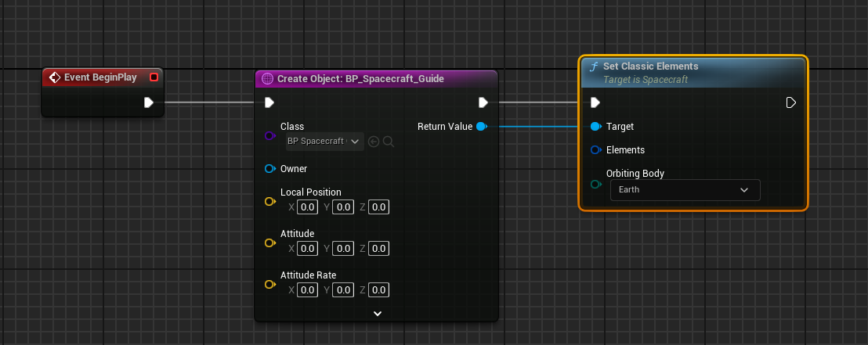
Task: Click the Local Position X value field
Action: click(307, 207)
